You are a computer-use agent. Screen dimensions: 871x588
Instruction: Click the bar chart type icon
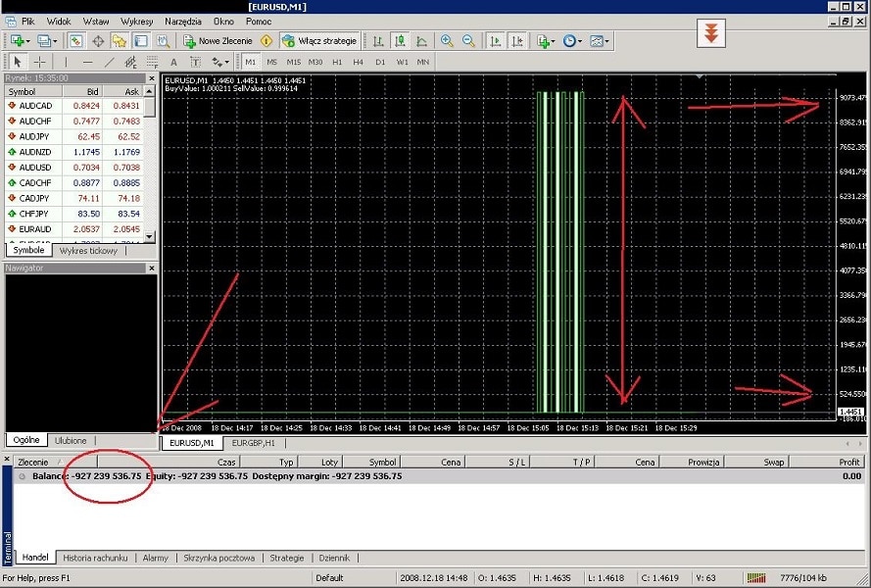(378, 41)
